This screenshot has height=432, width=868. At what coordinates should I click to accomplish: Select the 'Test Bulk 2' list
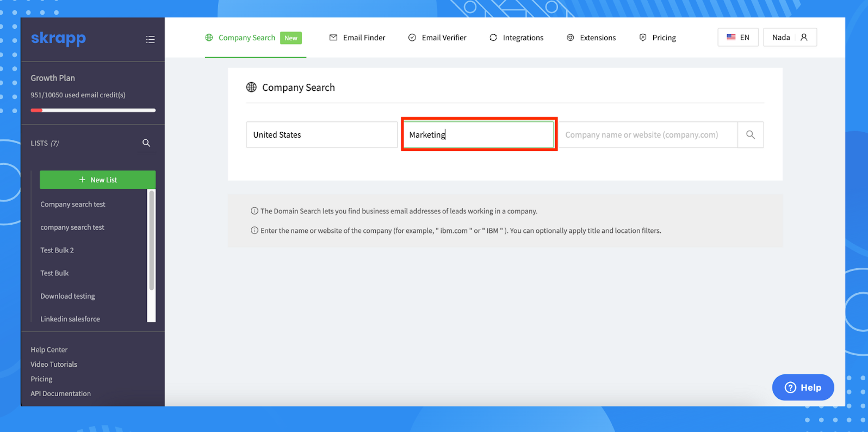[57, 250]
